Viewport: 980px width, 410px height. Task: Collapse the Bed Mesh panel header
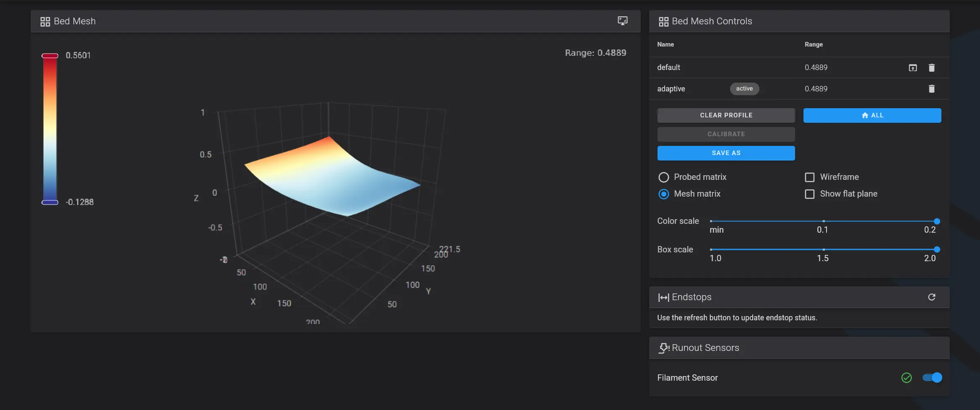click(x=294, y=21)
